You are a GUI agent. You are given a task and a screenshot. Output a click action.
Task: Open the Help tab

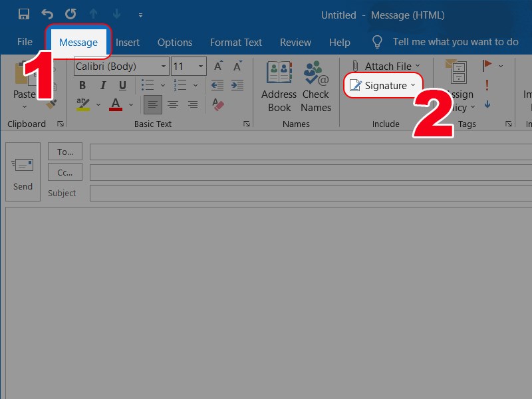click(340, 43)
